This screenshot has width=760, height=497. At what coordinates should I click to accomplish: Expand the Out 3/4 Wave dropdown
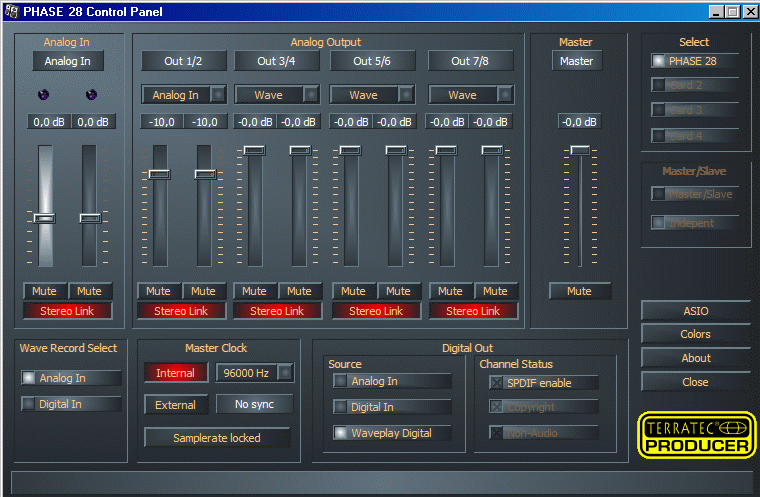(311, 95)
